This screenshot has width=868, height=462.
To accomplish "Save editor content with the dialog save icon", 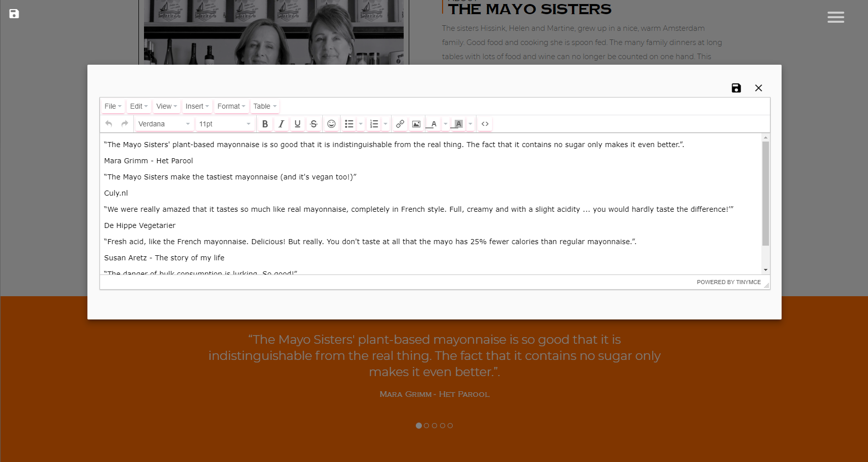I will (736, 88).
